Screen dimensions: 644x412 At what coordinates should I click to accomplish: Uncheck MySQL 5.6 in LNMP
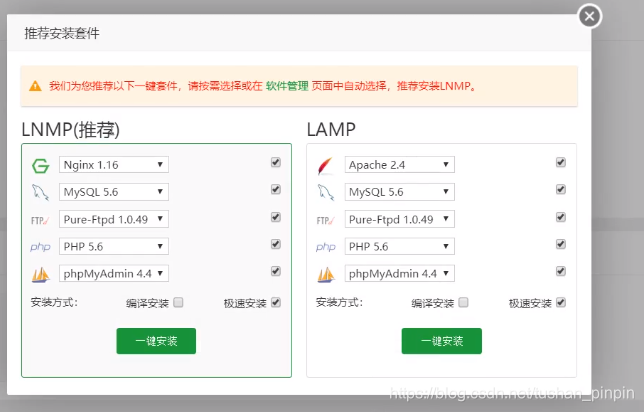pyautogui.click(x=276, y=189)
